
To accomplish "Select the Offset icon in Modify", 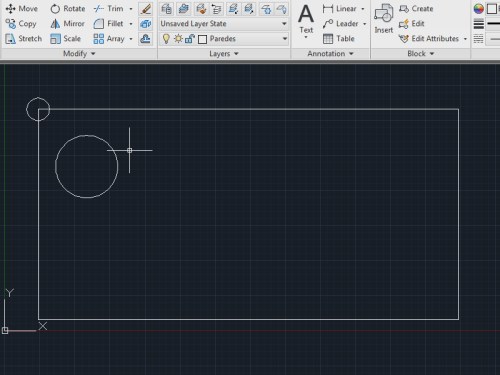I will coord(146,39).
